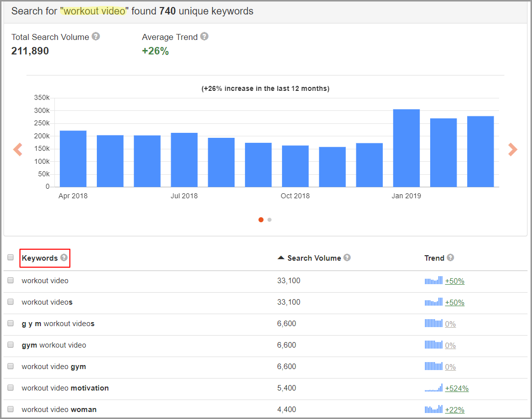
Task: Click keyword text workout video woman
Action: pyautogui.click(x=59, y=409)
